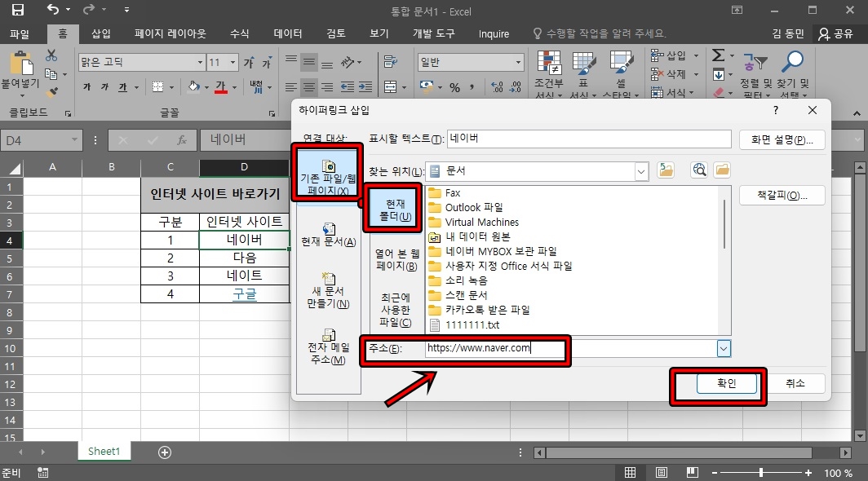
Task: Expand the Insert cells dropdown
Action: [696, 56]
